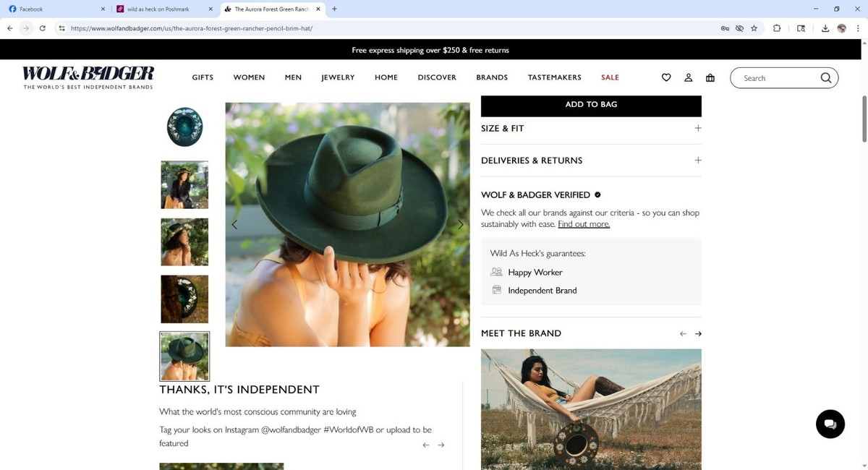Open the Men menu
Image resolution: width=868 pixels, height=470 pixels.
point(293,77)
